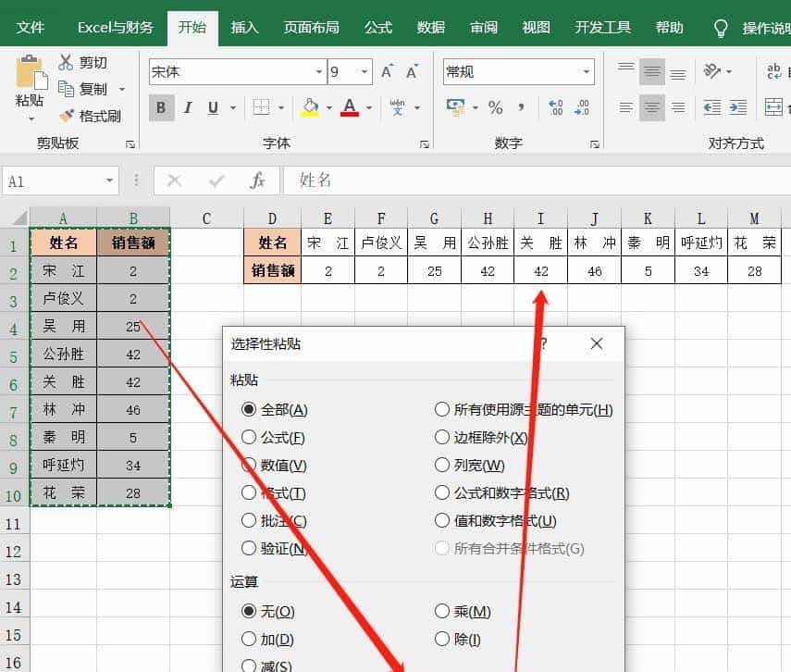Click the big 粘贴 paste button
The width and height of the screenshot is (791, 672).
coord(28,83)
